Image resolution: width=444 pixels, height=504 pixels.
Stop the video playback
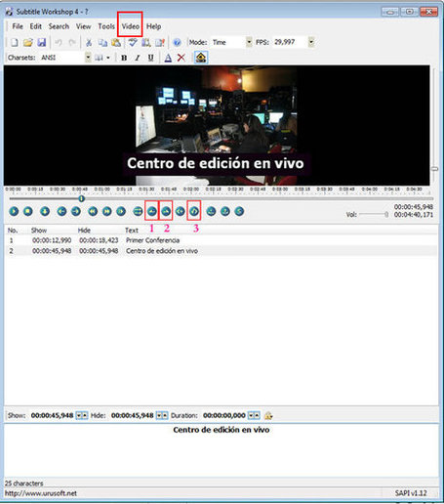pos(28,211)
